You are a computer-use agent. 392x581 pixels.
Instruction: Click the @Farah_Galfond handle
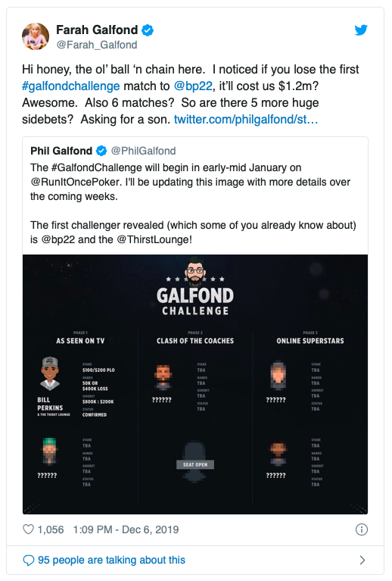(97, 45)
